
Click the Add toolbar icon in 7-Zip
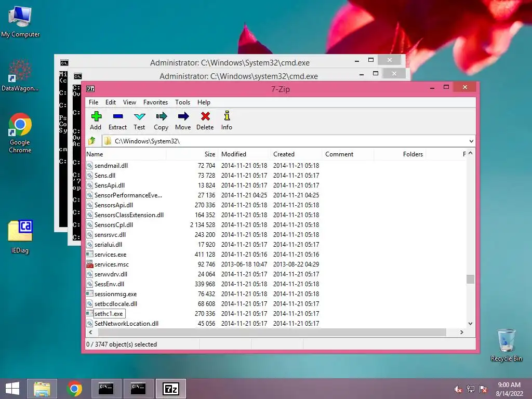[x=96, y=116]
